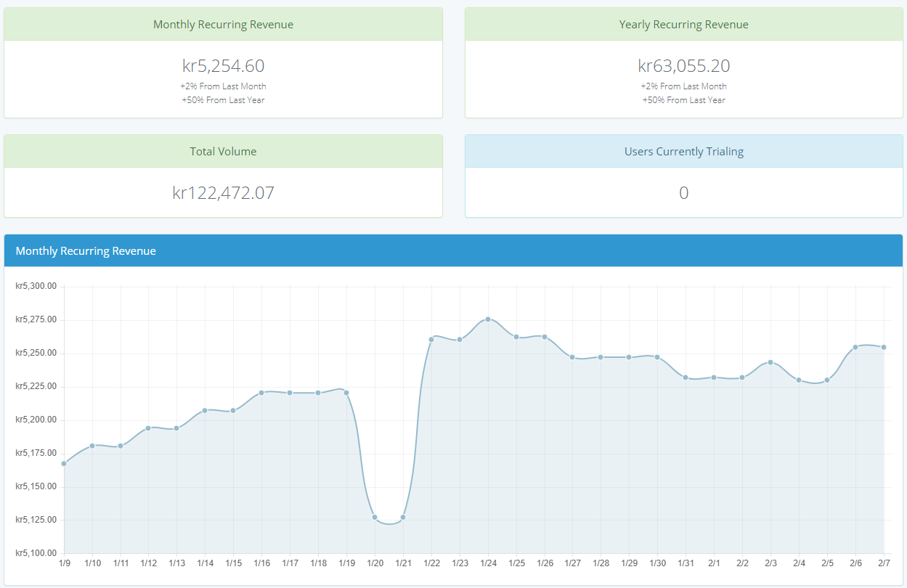Click the Monthly Recurring Revenue card header

click(223, 25)
